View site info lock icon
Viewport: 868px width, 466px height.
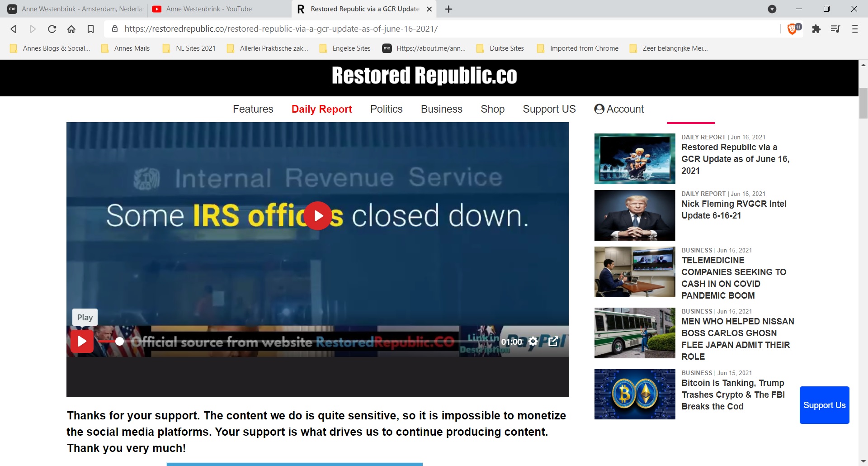[115, 29]
